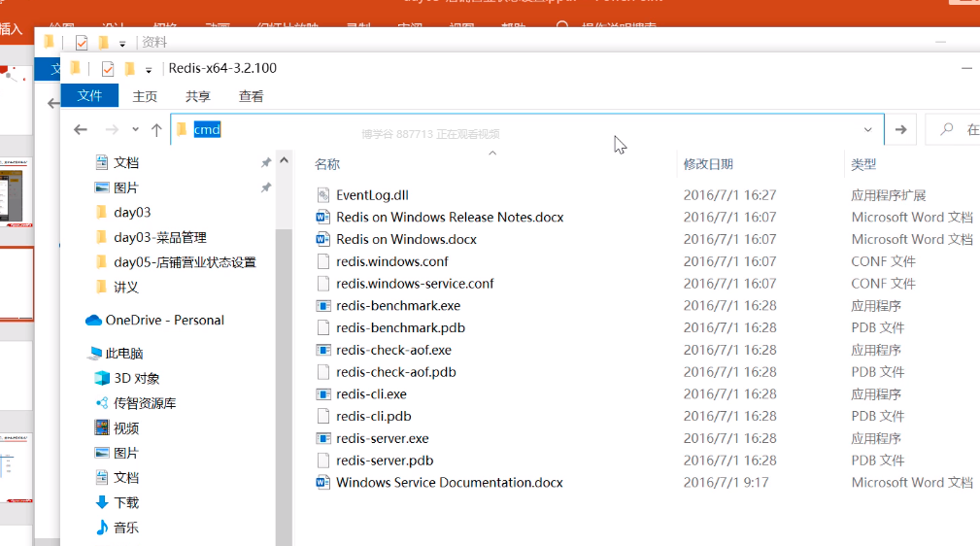Go forward with the right arrow button

pyautogui.click(x=112, y=129)
